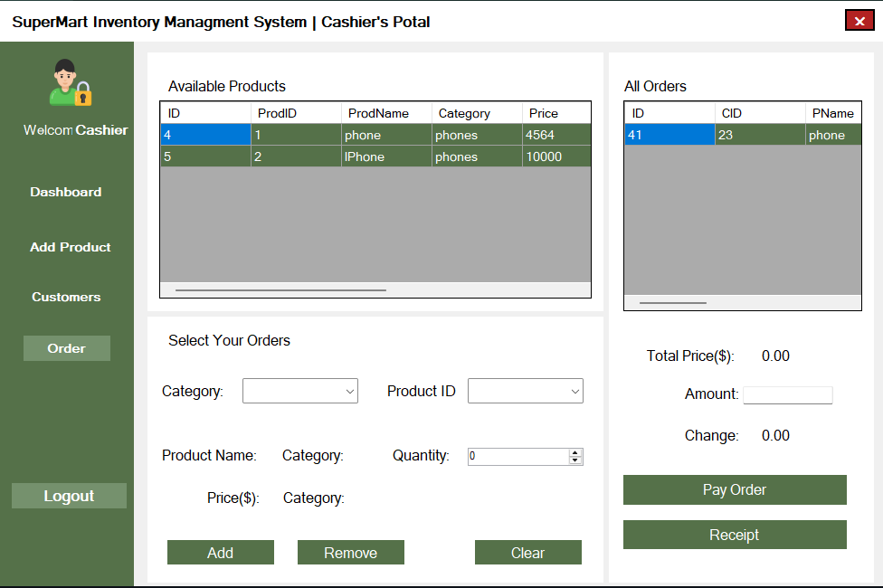
Task: Sort Available Products by ProdID header
Action: point(296,113)
